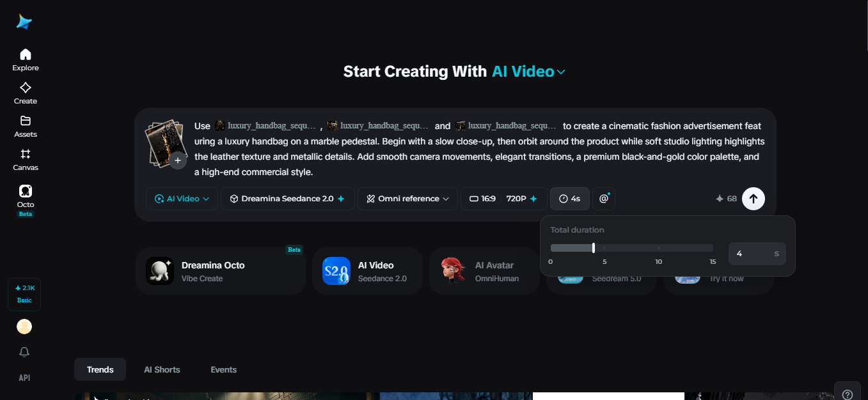This screenshot has width=868, height=400.
Task: Click into the prompt text area
Action: (x=480, y=149)
